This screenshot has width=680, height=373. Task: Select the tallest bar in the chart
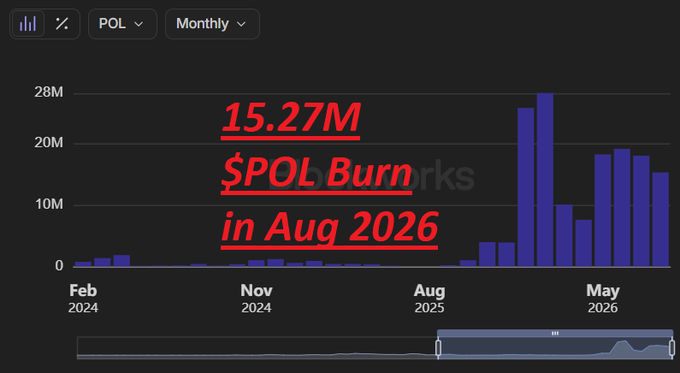click(x=545, y=180)
